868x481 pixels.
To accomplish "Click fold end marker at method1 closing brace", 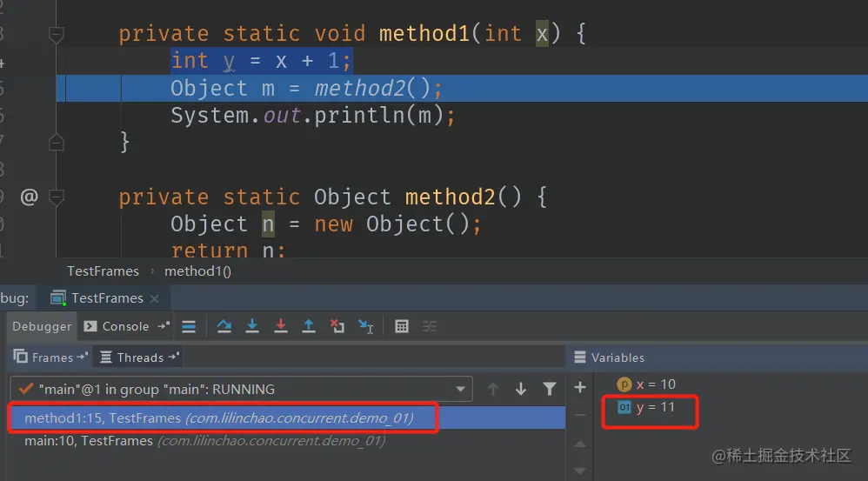I will 56,143.
